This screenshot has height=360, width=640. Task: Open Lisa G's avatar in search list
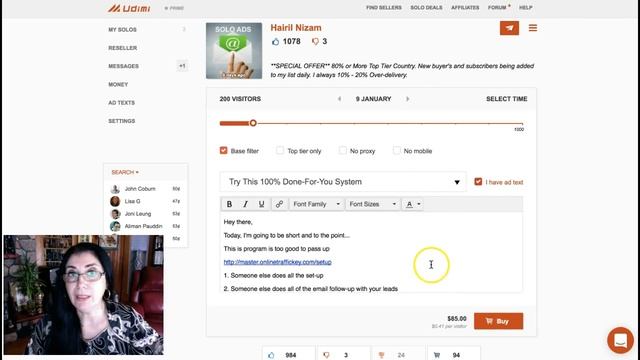point(115,201)
